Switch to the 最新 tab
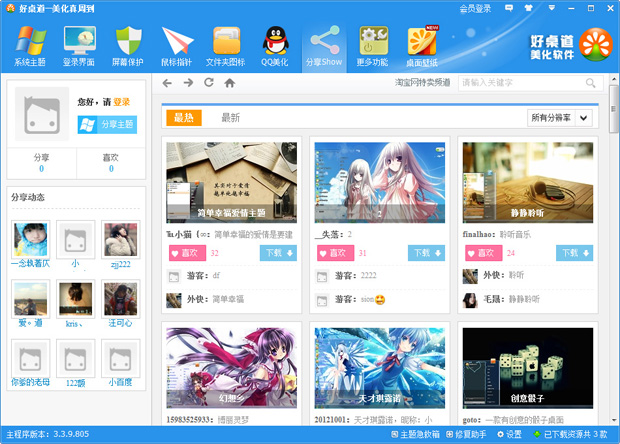620x444 pixels. pos(230,118)
